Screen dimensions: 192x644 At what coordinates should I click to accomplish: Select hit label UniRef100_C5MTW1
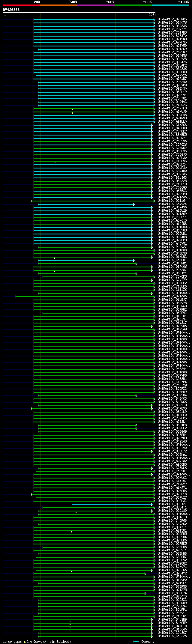click(172, 99)
